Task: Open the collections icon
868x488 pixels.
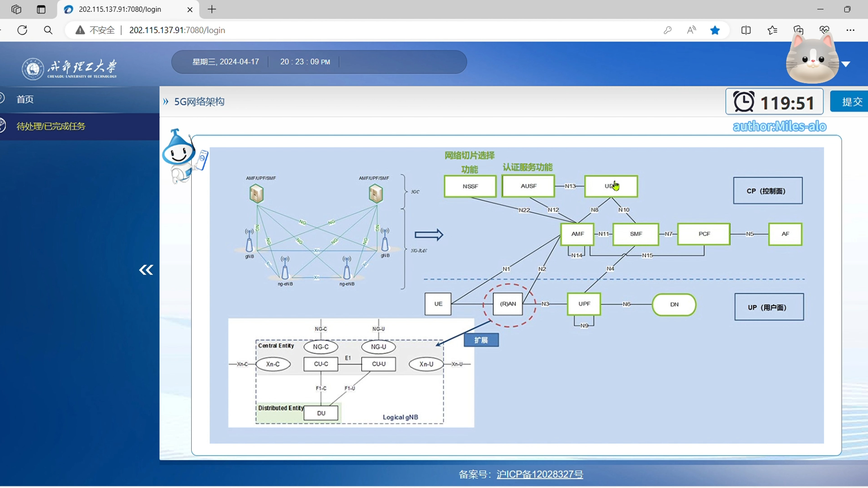Action: tap(798, 30)
